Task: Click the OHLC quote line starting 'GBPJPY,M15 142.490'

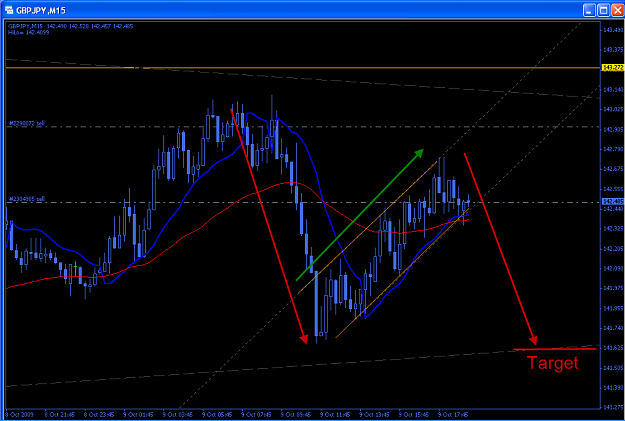Action: click(x=71, y=26)
